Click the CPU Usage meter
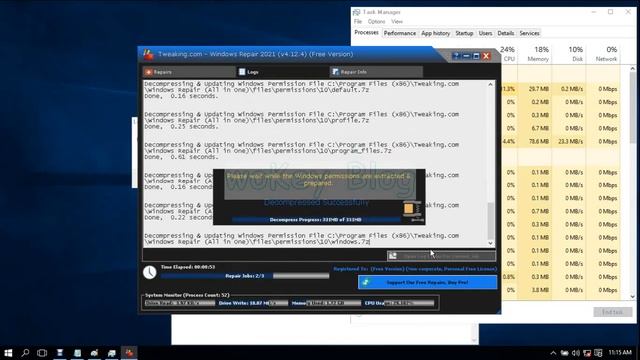640x360 pixels. 399,303
